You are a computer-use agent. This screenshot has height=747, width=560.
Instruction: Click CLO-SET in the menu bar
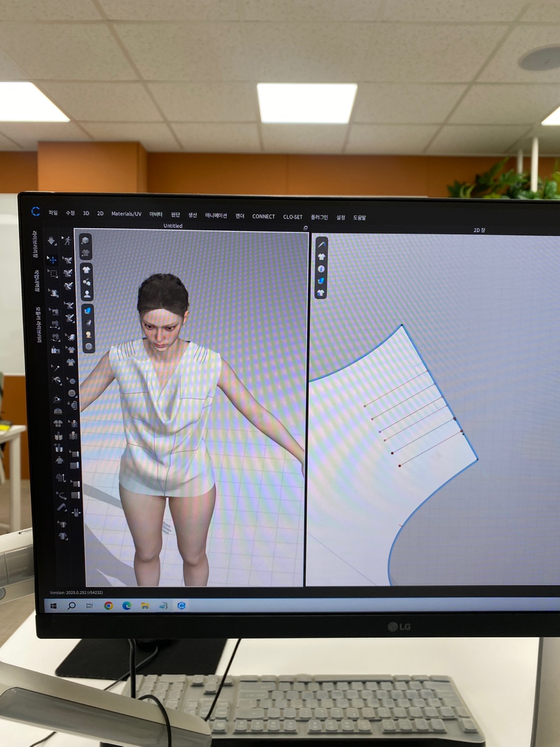point(292,217)
